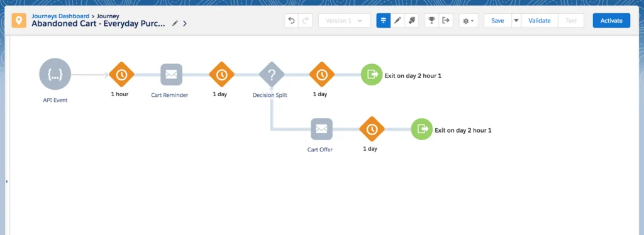The width and height of the screenshot is (644, 235).
Task: Click the top path exit icon
Action: tap(372, 75)
